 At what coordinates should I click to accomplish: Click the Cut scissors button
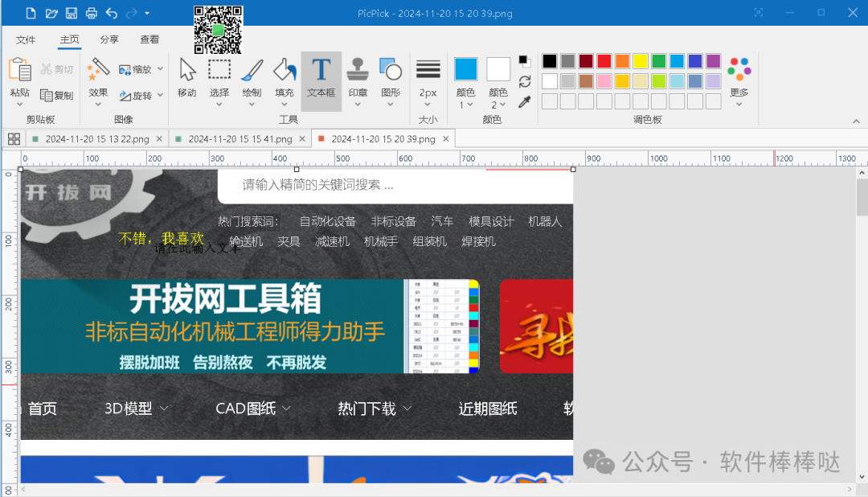tap(57, 69)
